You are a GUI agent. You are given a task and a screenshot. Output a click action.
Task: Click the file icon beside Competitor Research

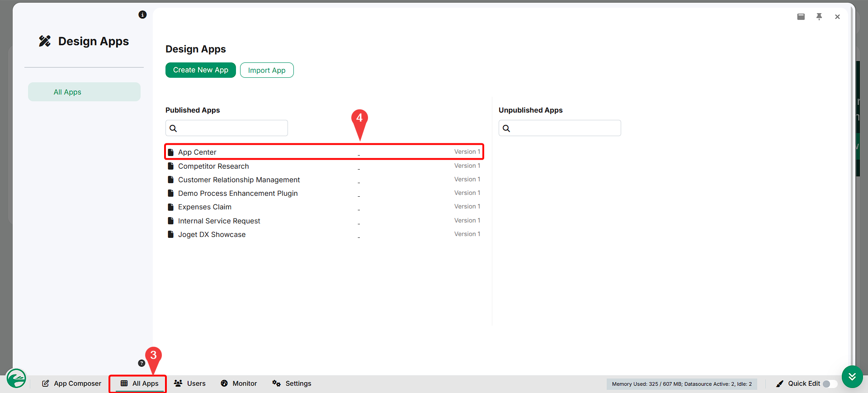(171, 166)
